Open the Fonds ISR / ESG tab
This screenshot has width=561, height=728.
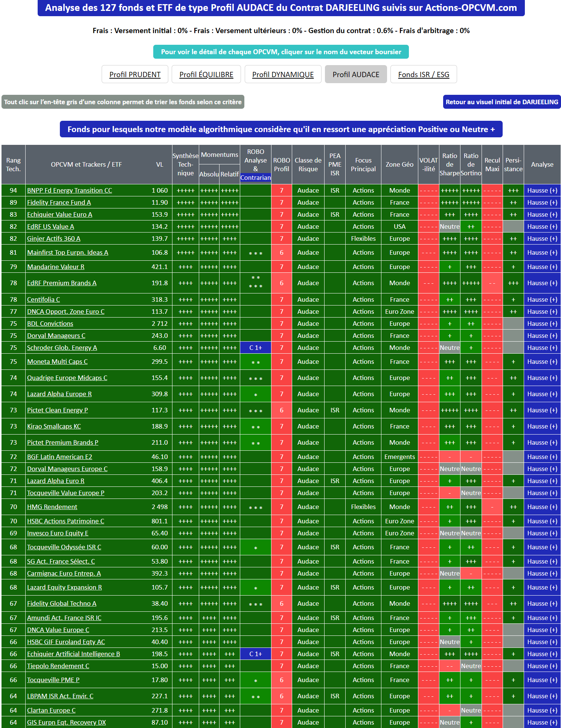click(x=424, y=74)
